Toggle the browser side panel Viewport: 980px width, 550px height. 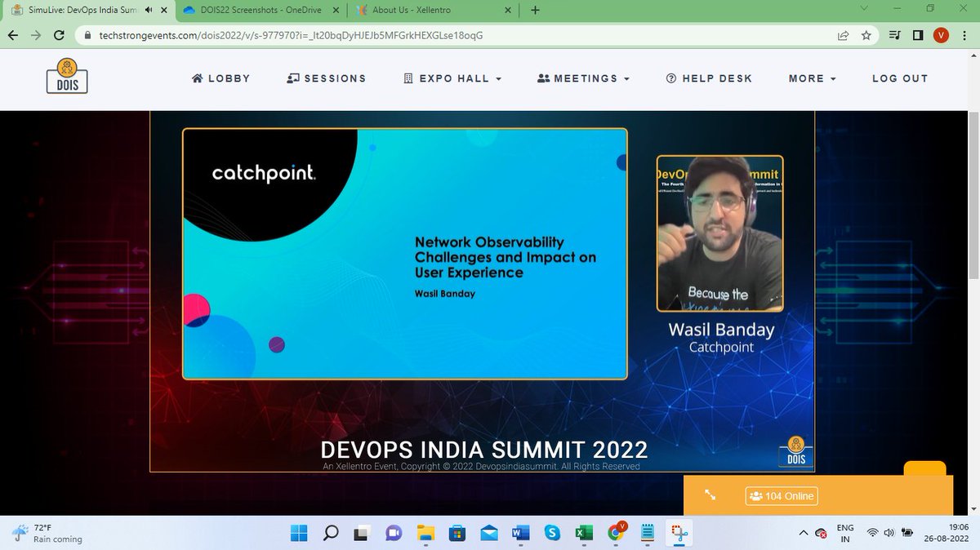coord(918,35)
